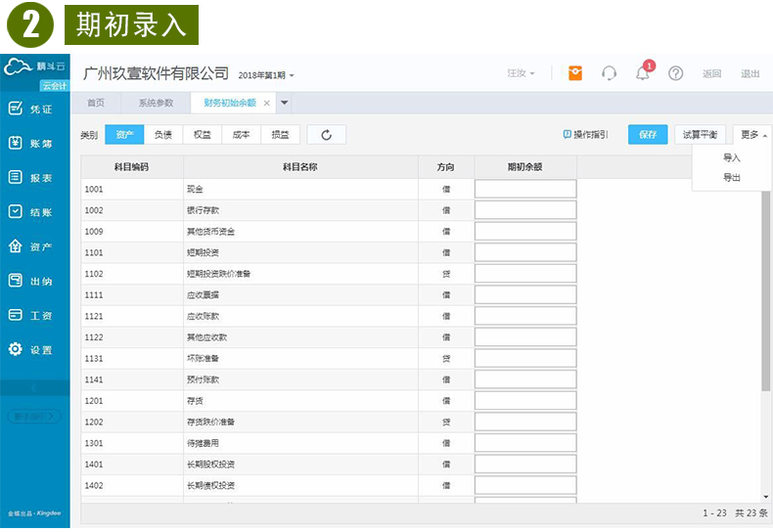Click the opening balance field for 银行存款
The width and height of the screenshot is (773, 532).
tap(525, 210)
